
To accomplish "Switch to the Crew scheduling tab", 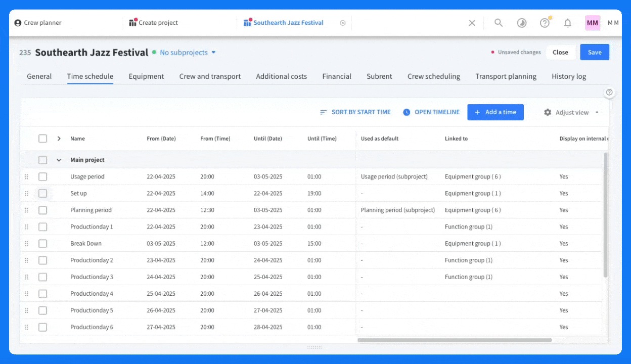I will pos(434,76).
